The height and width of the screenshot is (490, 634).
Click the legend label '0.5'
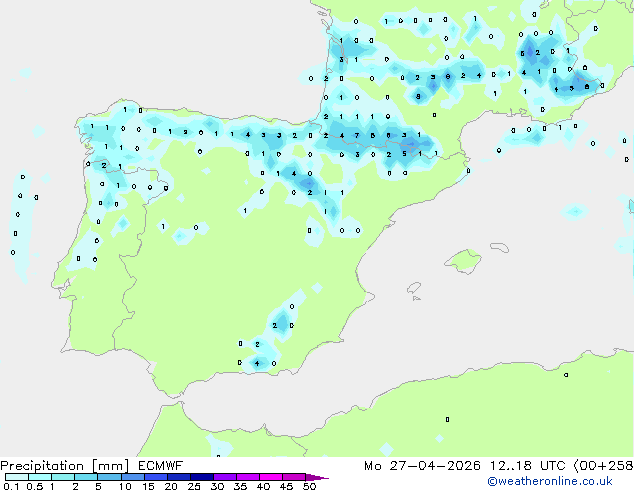point(34,486)
